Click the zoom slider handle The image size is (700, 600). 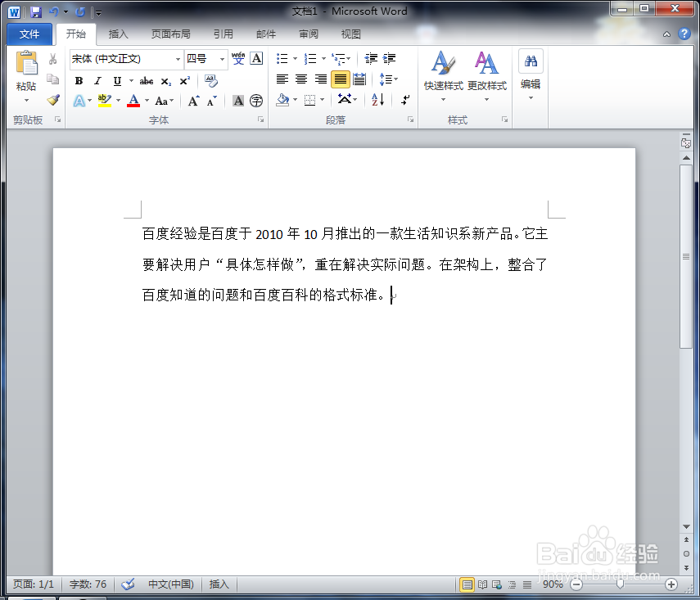click(x=620, y=584)
